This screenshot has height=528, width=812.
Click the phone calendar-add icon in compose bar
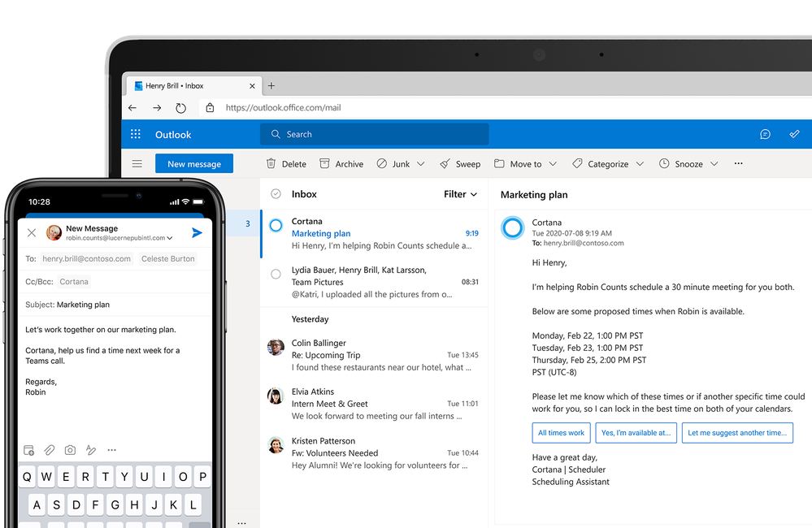(29, 450)
